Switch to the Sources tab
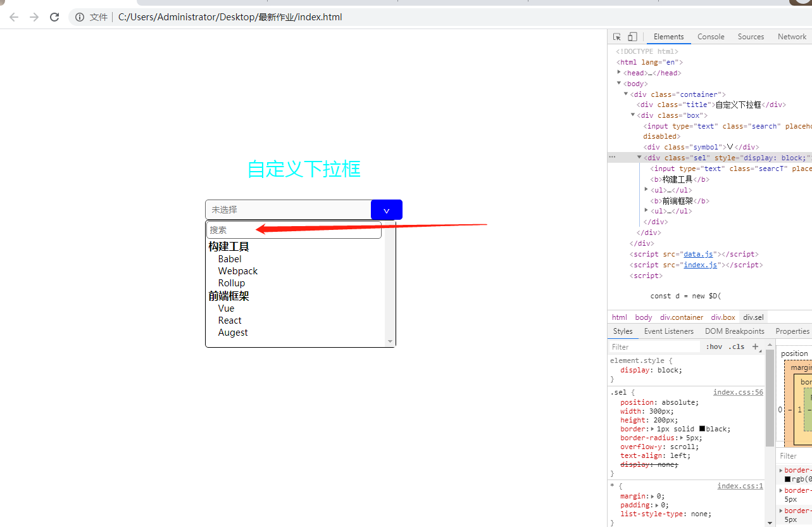 point(751,37)
